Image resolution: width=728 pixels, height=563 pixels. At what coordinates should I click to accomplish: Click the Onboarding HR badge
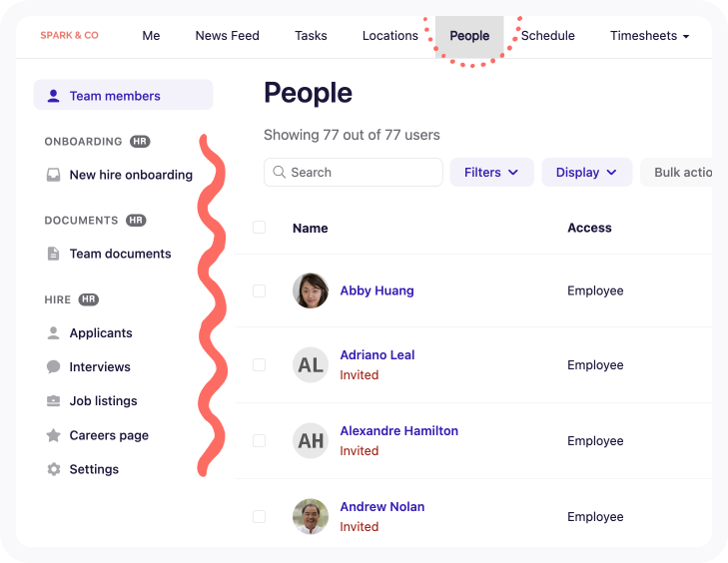tap(140, 141)
